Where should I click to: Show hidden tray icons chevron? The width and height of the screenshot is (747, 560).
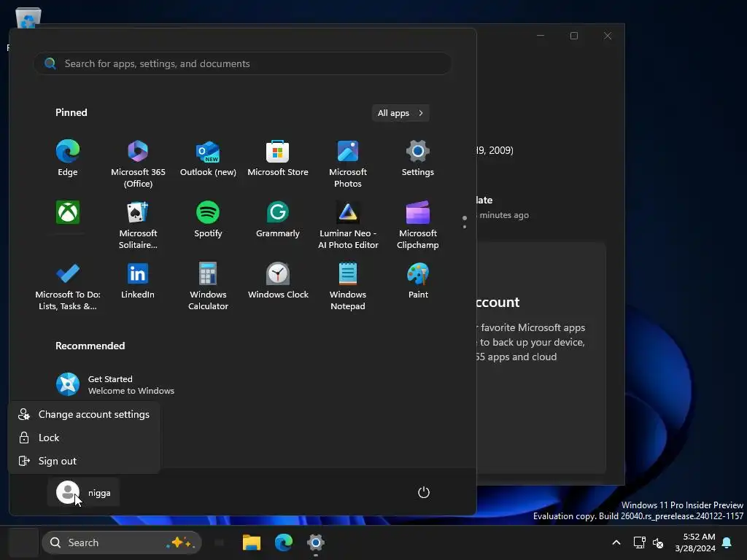click(x=616, y=542)
